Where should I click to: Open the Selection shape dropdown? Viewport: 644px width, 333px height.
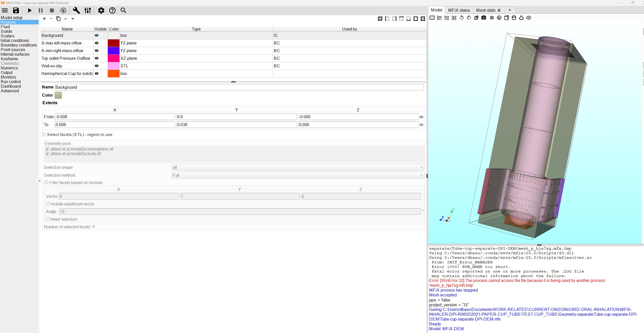tap(297, 167)
